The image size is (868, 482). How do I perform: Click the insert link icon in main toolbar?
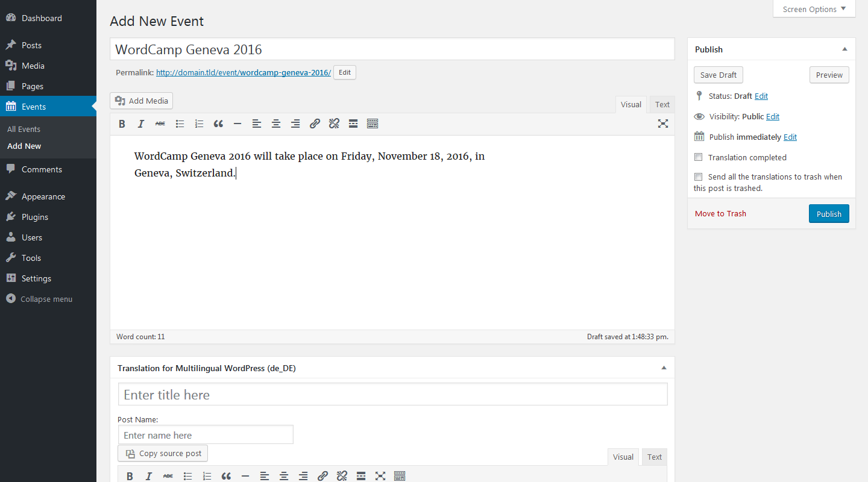[315, 124]
